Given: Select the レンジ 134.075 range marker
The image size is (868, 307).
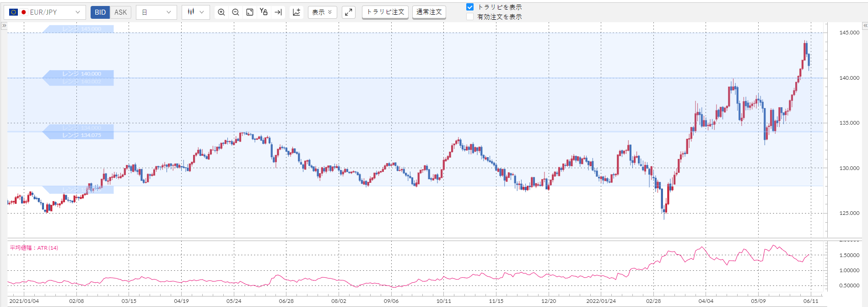Looking at the screenshot, I should [x=78, y=135].
